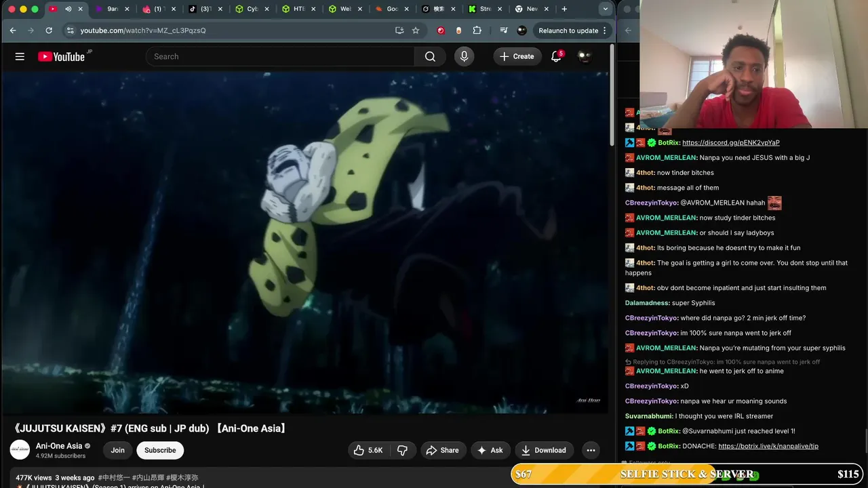Subscribe to Ani-One Asia
Screen dimensions: 868x488
point(160,450)
